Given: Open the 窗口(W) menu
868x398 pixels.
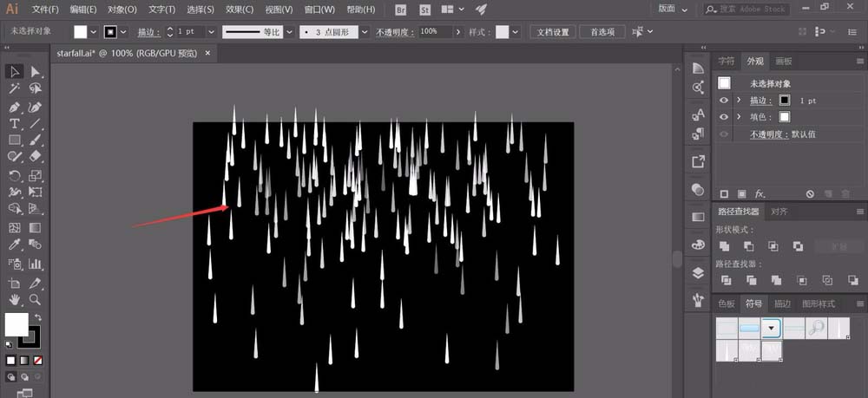Looking at the screenshot, I should tap(319, 10).
